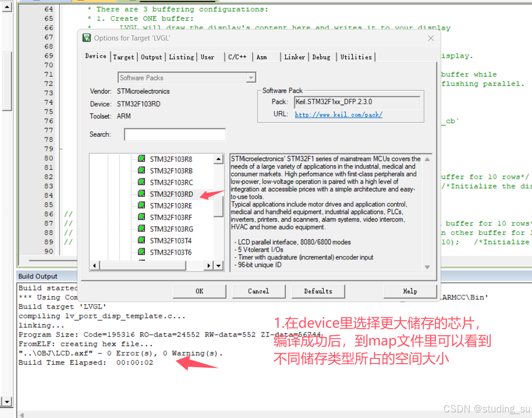
Task: Switch to the Debug tab
Action: [x=321, y=57]
